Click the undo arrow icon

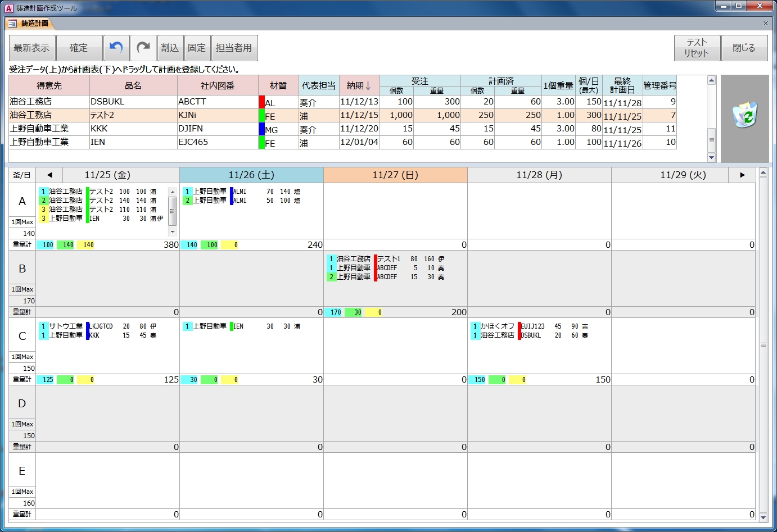(116, 48)
